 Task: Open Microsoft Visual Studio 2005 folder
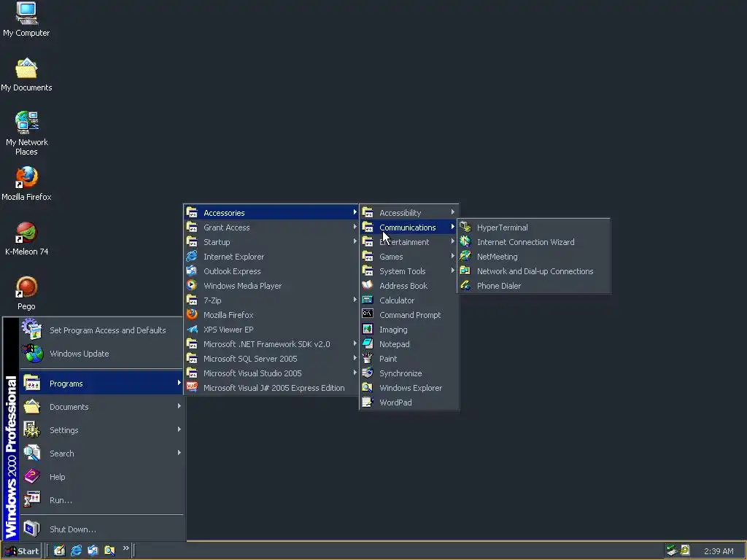coord(271,373)
